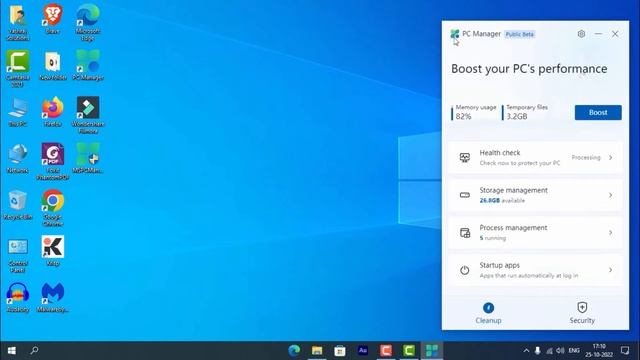Click the Process management window icon
Image resolution: width=640 pixels, height=360 pixels.
(x=464, y=233)
